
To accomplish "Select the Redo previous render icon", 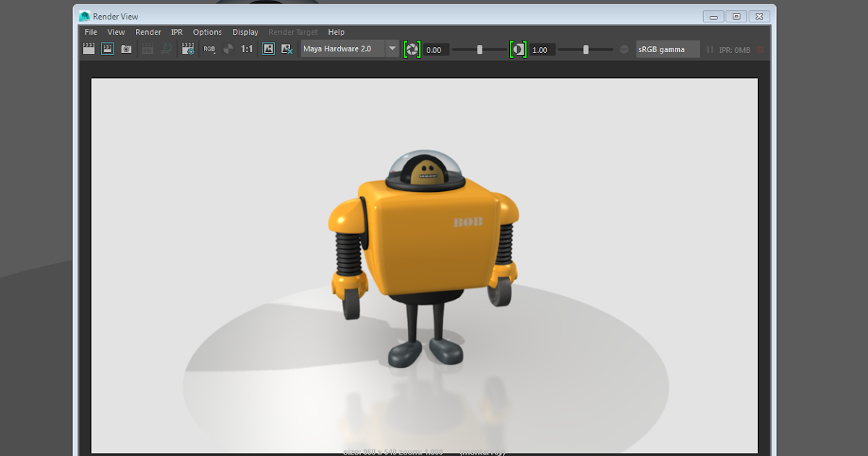I will pyautogui.click(x=107, y=48).
